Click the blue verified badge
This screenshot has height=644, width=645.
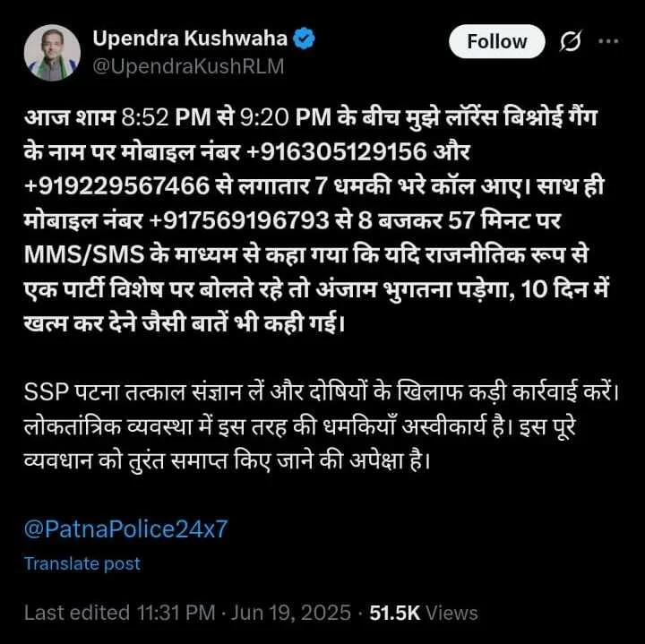coord(304,39)
